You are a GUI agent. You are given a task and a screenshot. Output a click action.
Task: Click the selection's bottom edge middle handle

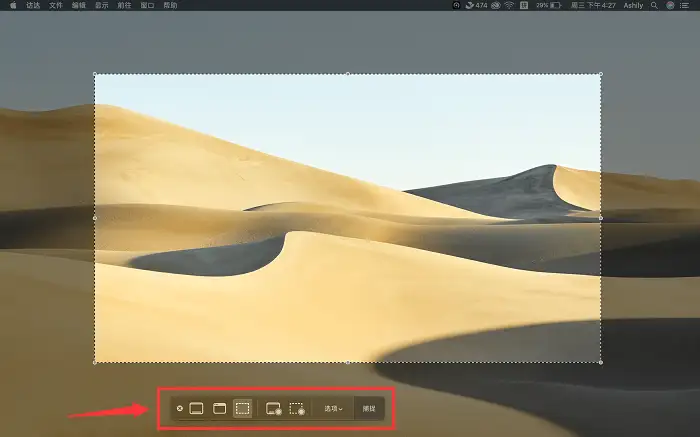click(348, 362)
